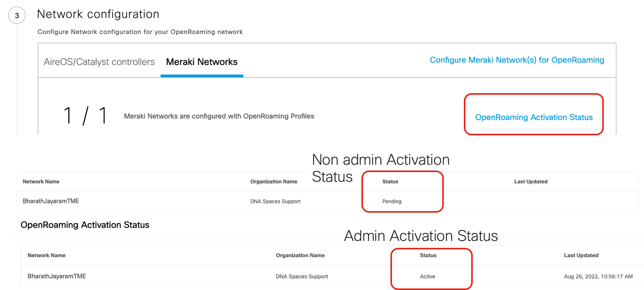Select BharathJayaramTME in the Active status row
This screenshot has width=644, height=290.
pos(57,276)
